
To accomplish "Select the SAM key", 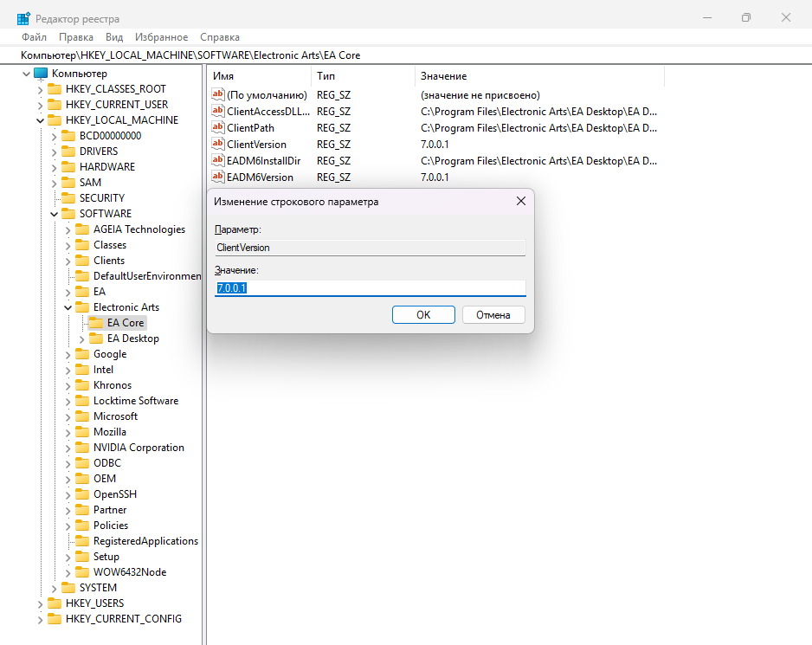I will point(90,183).
